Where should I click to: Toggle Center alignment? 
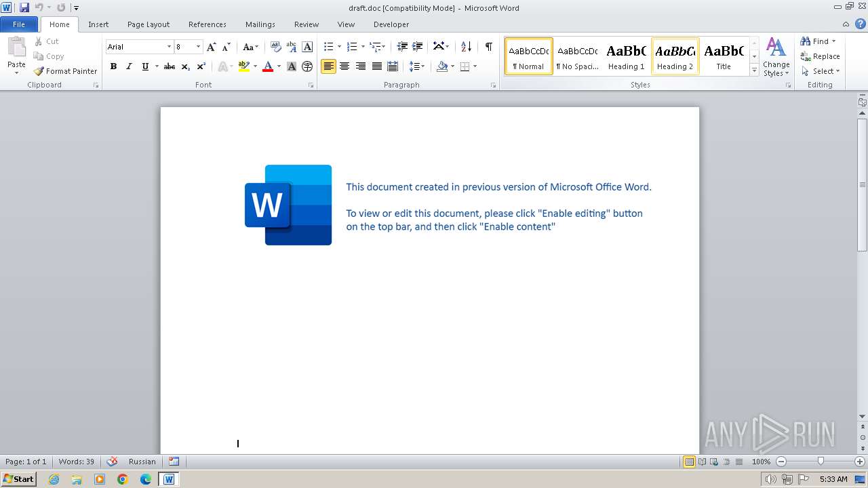[344, 66]
